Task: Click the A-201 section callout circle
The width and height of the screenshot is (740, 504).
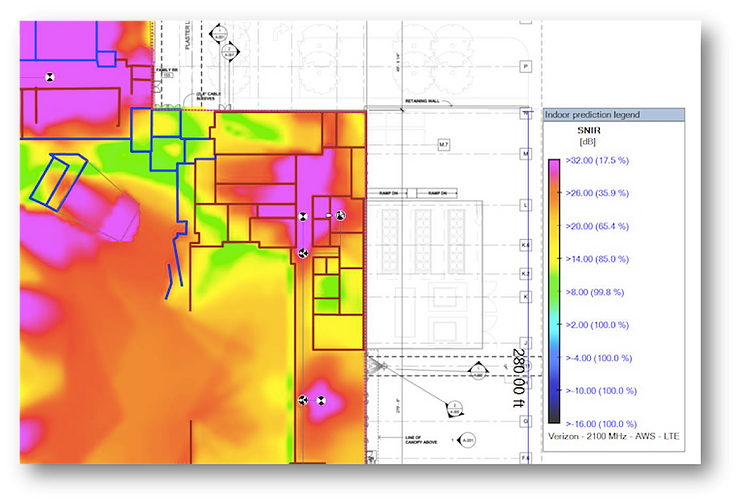Action: coord(467,440)
